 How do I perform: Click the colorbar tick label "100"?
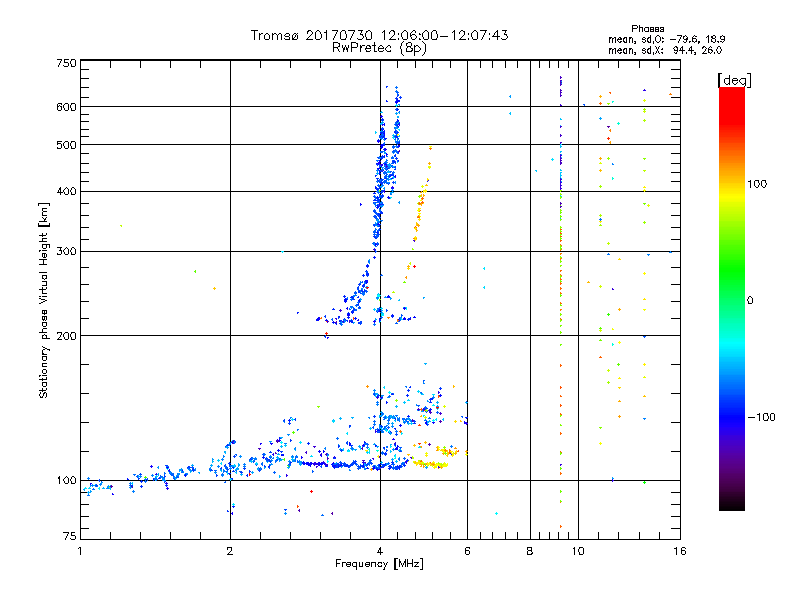coord(757,184)
